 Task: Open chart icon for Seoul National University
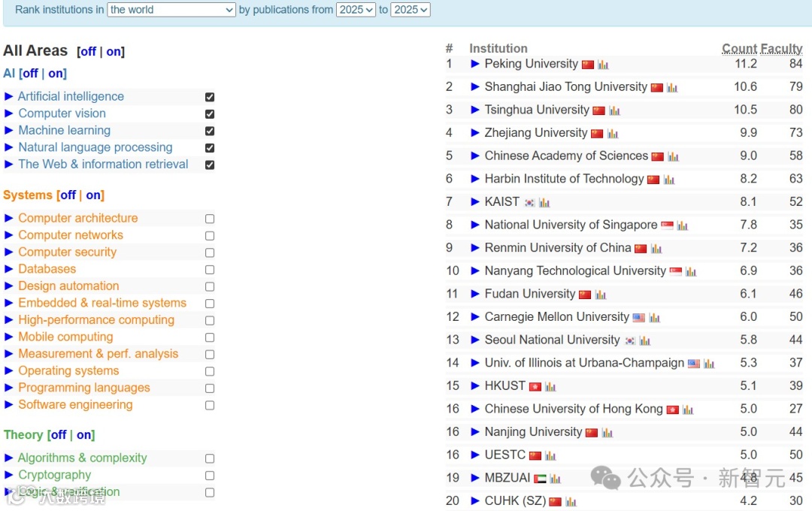[x=645, y=340]
